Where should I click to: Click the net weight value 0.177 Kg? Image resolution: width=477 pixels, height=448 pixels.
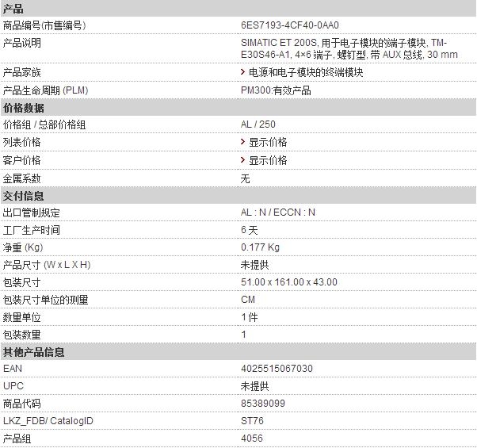click(260, 247)
